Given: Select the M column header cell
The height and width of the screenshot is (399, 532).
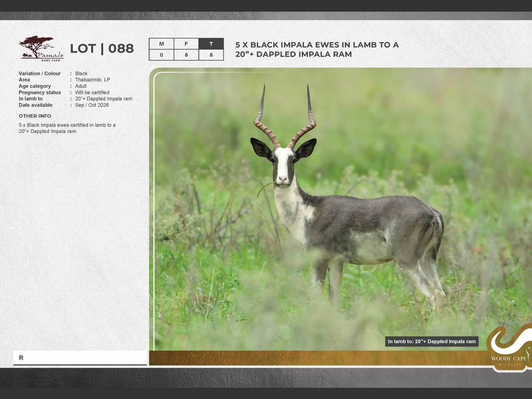Looking at the screenshot, I should 161,44.
